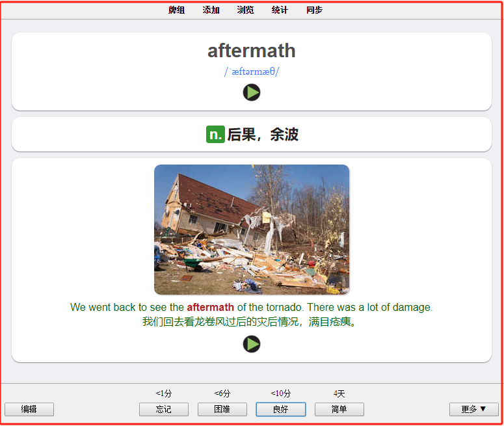Expand the 更多 dropdown menu

point(474,409)
